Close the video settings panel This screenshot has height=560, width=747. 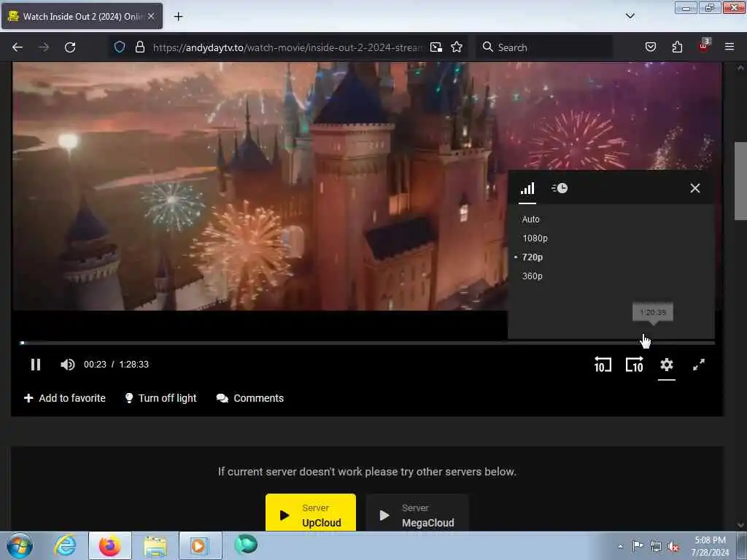(x=695, y=189)
